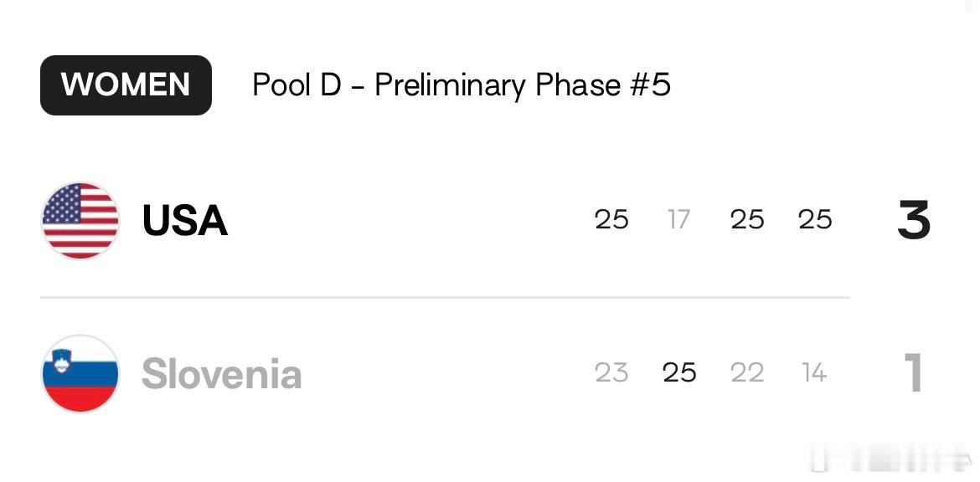980x482 pixels.
Task: Click USA's total sets won 3
Action: pos(914,220)
